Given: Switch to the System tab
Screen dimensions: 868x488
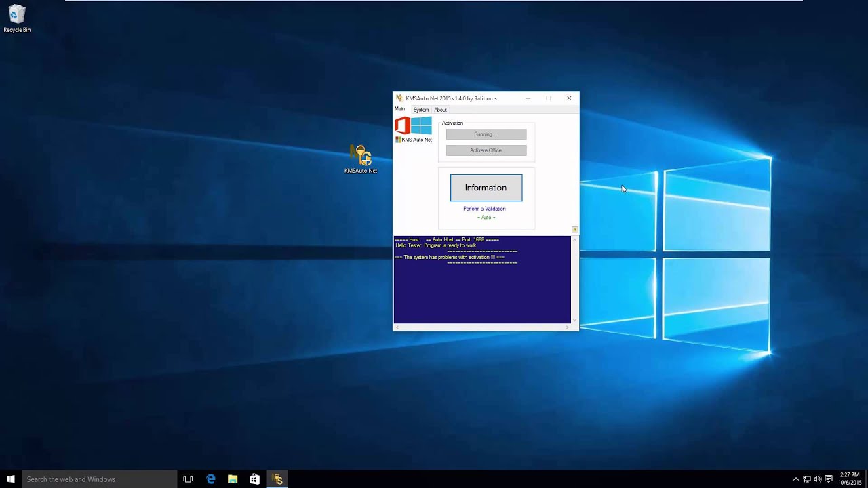Looking at the screenshot, I should (421, 110).
